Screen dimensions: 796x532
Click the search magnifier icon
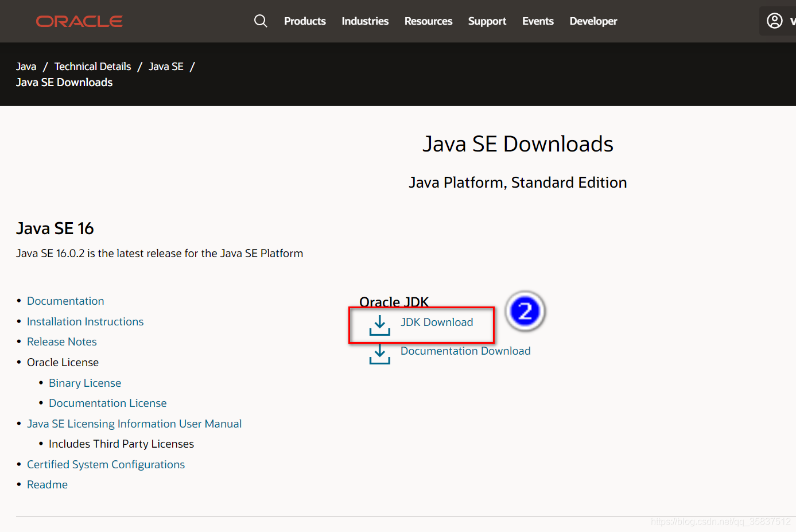[x=261, y=21]
